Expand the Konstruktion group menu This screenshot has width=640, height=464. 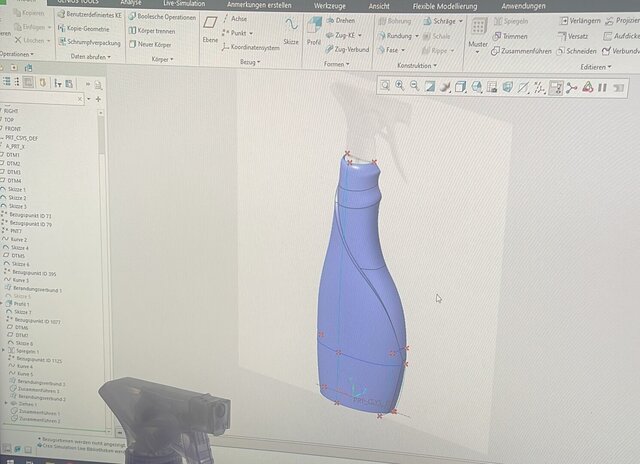coord(417,65)
